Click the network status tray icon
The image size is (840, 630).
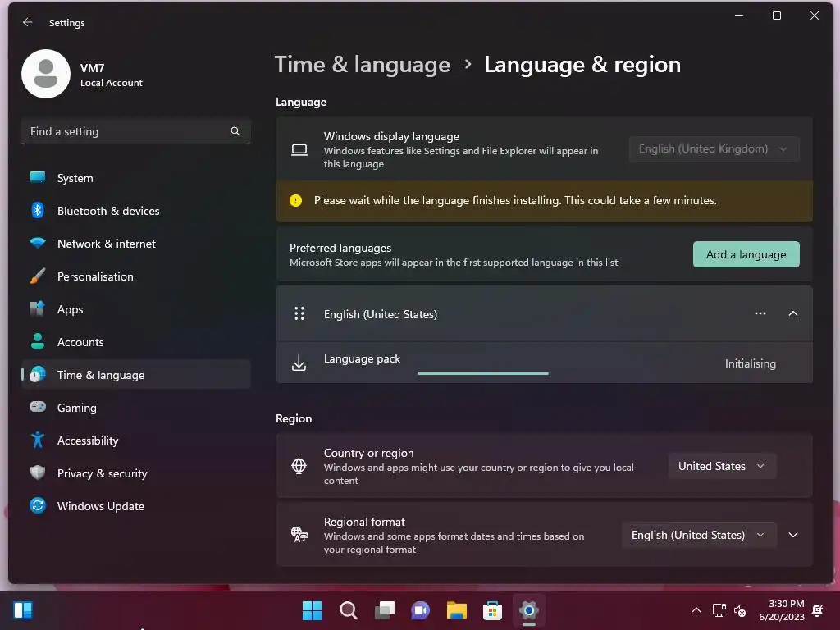tap(719, 610)
